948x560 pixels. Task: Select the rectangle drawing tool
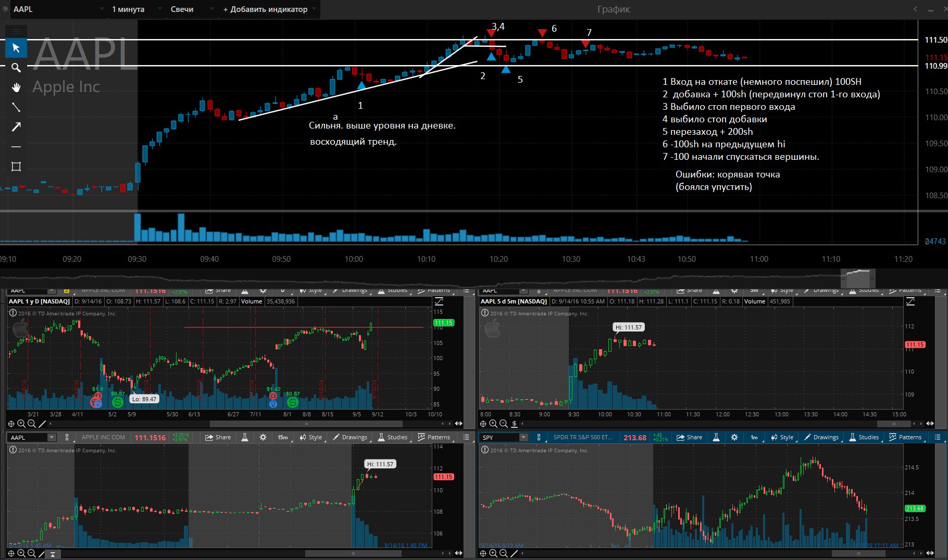tap(16, 167)
